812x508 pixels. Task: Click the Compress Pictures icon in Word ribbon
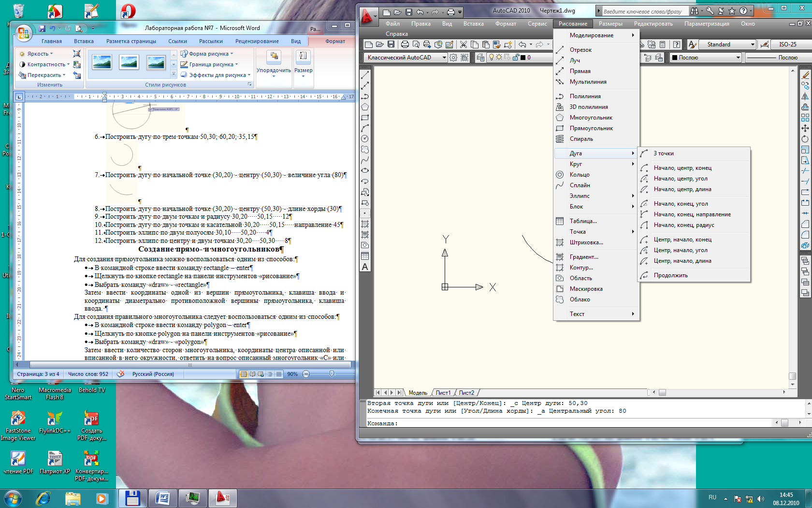pos(77,54)
